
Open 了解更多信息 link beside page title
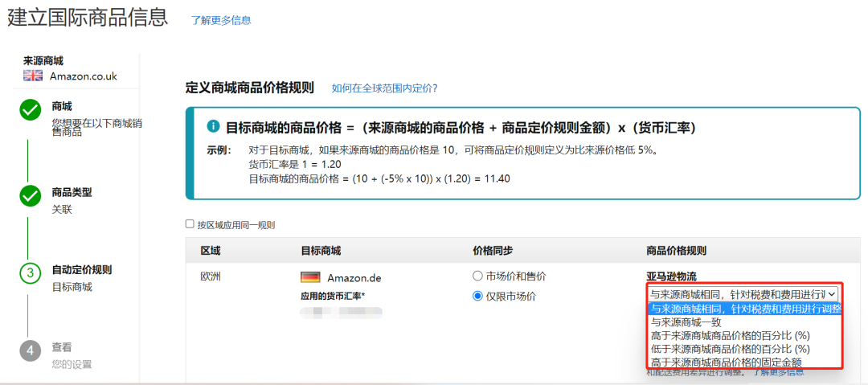click(221, 21)
